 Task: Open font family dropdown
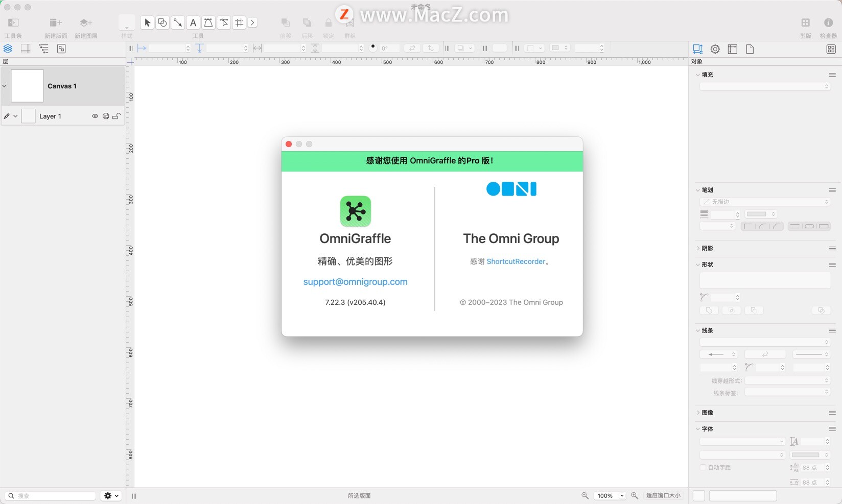pyautogui.click(x=742, y=441)
